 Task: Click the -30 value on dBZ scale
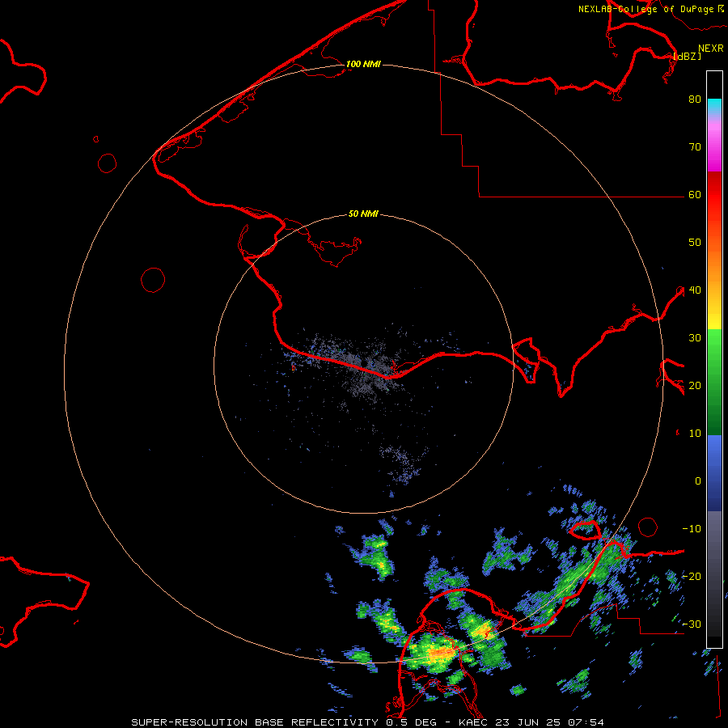pyautogui.click(x=692, y=624)
